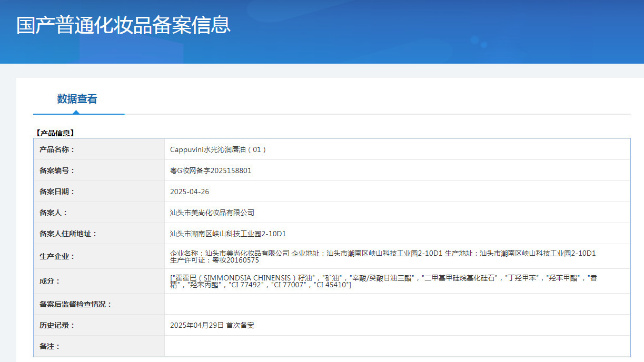Screen dimensions: 644x362
Task: Click the 产品名称 label cell
Action: pos(99,149)
